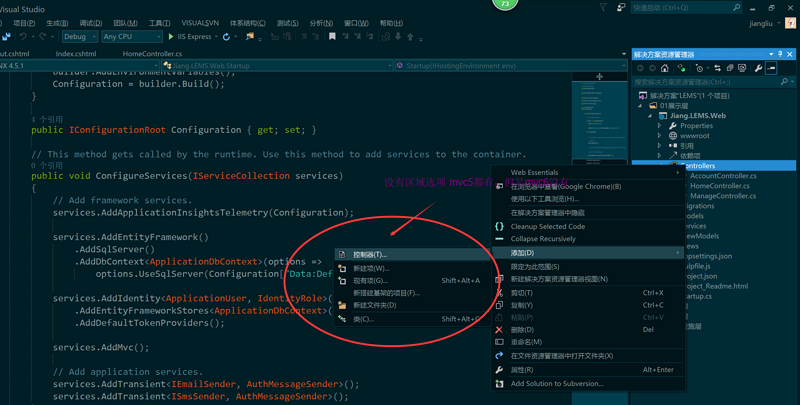
Task: Click Collapse All icon in Solution Explorer
Action: click(x=730, y=68)
